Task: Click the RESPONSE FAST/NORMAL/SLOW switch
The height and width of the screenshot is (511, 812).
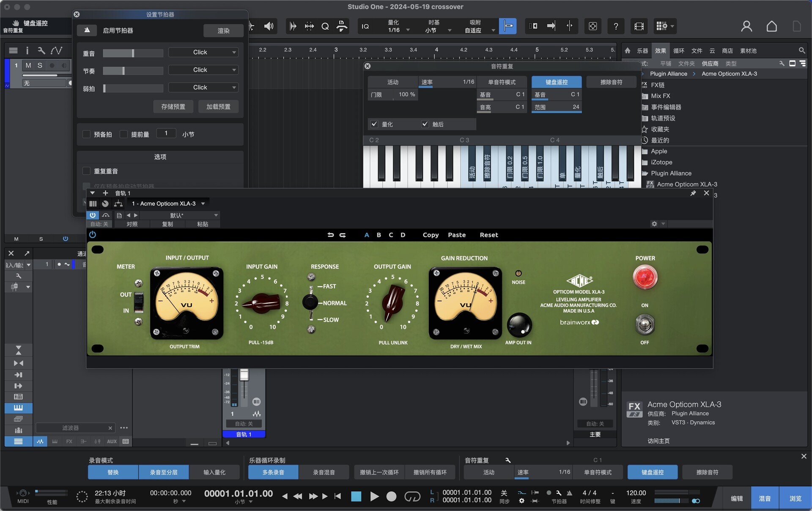Action: click(310, 303)
